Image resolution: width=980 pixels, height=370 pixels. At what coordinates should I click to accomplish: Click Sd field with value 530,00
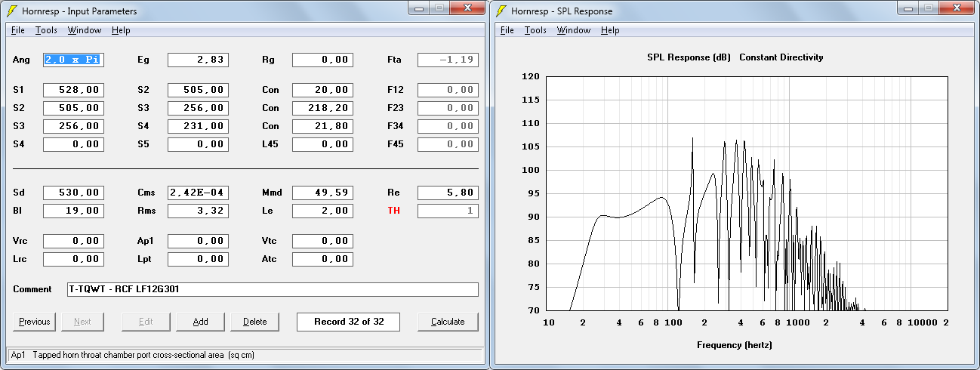73,193
